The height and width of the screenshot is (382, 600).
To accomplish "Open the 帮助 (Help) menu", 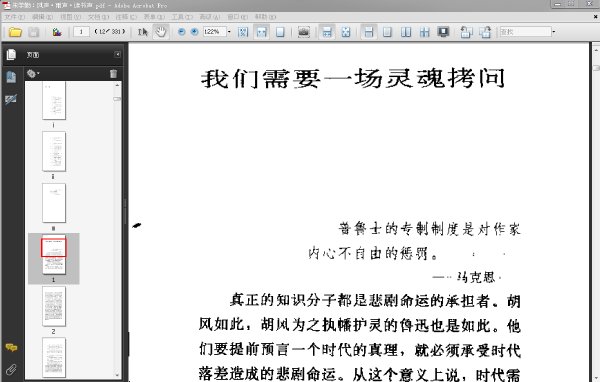I will (265, 17).
